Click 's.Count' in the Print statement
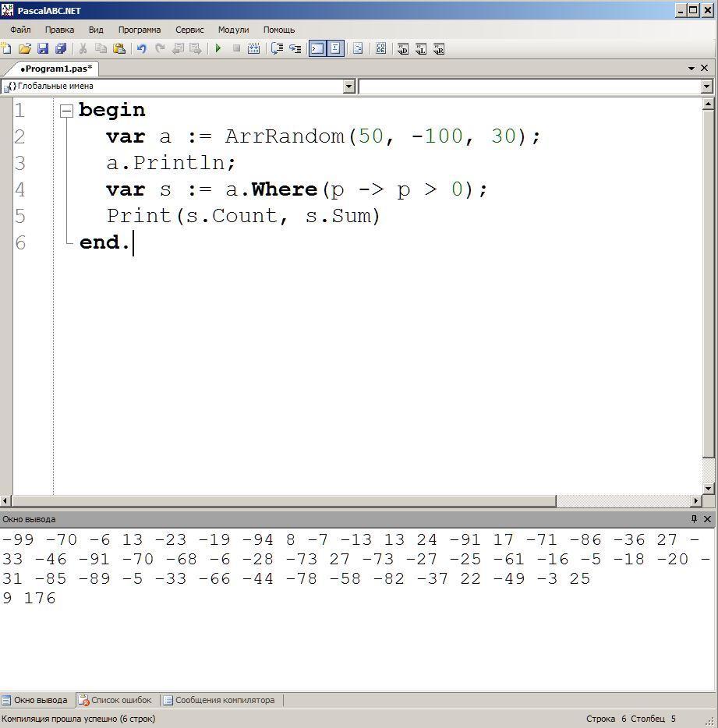The image size is (718, 728). point(232,216)
